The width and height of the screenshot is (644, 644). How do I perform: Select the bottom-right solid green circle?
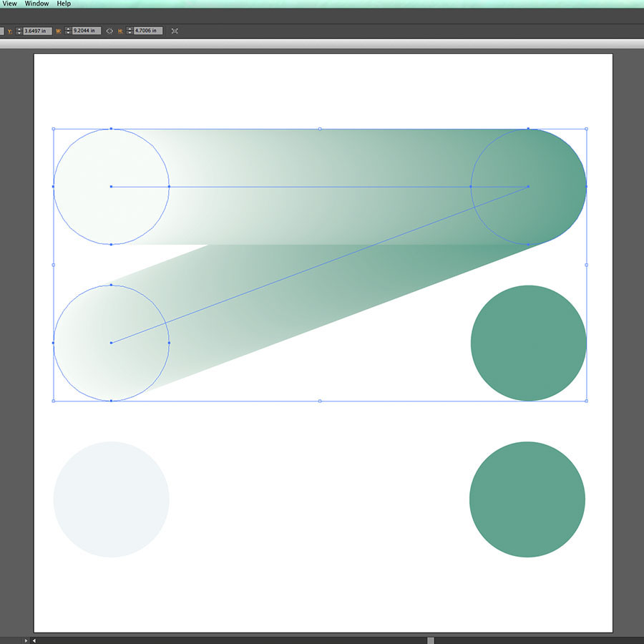pyautogui.click(x=527, y=499)
